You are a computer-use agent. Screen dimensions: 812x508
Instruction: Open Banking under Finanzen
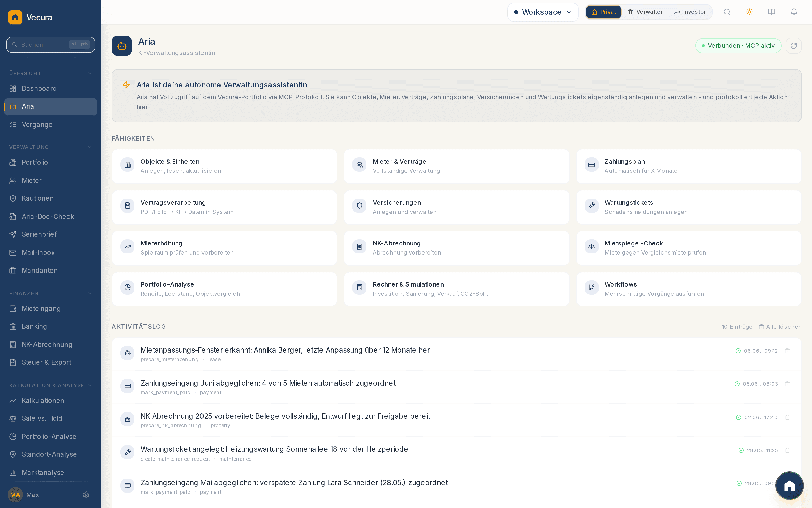pyautogui.click(x=51, y=326)
